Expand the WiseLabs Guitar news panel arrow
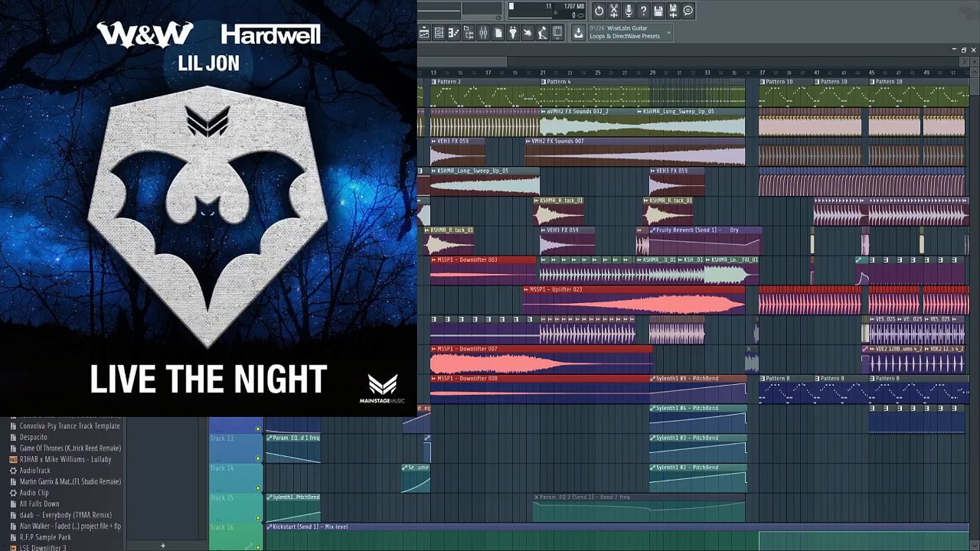The height and width of the screenshot is (551, 980). (x=668, y=32)
